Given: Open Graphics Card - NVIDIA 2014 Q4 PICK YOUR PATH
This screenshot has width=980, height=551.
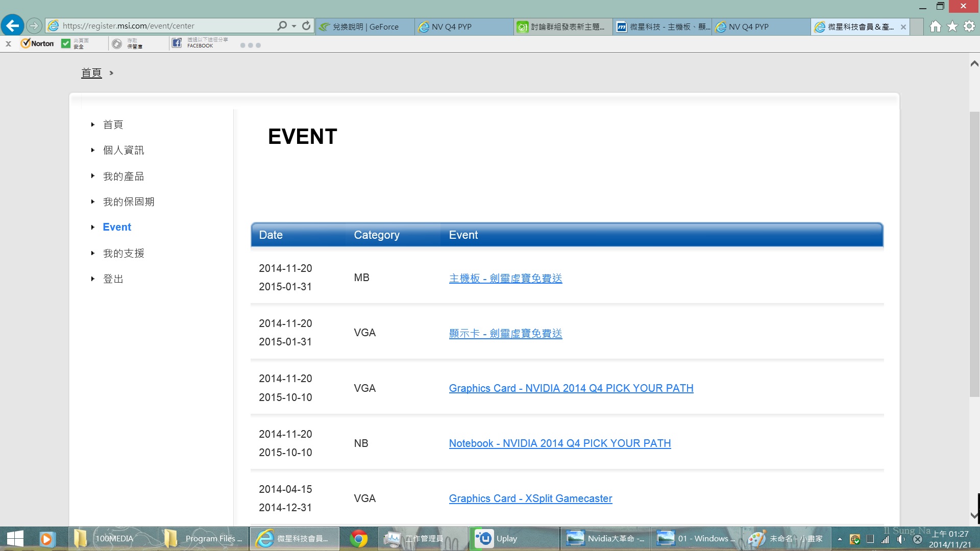Looking at the screenshot, I should click(571, 388).
